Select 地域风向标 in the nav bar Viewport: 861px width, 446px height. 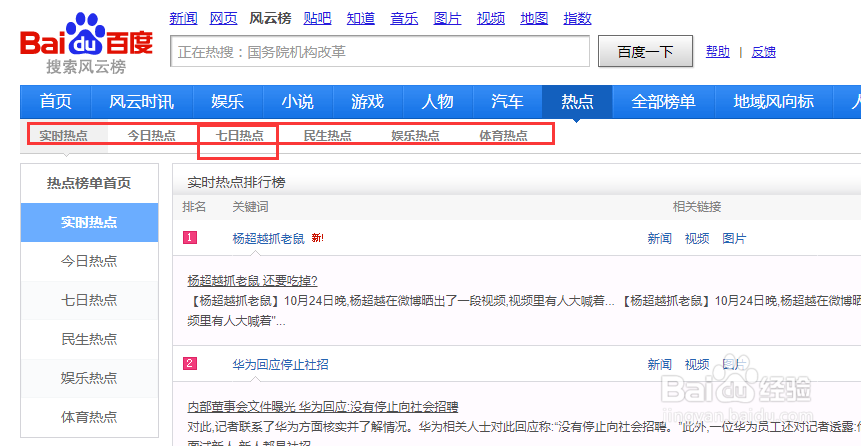[774, 102]
